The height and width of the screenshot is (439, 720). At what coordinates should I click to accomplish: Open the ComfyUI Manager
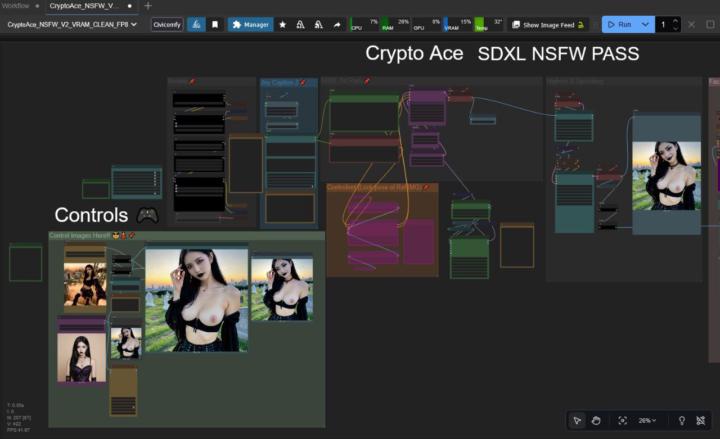coord(251,24)
